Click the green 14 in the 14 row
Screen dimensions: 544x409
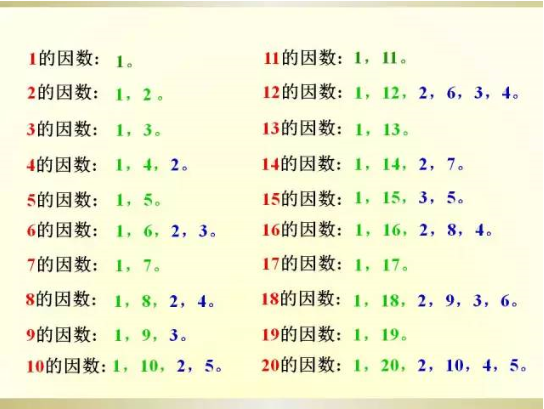tap(391, 164)
